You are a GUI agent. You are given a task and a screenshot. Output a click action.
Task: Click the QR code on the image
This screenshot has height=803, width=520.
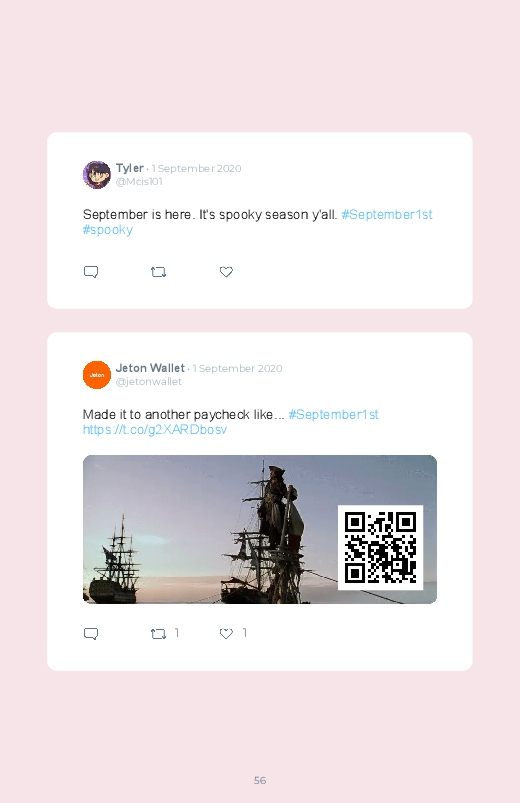pyautogui.click(x=381, y=547)
